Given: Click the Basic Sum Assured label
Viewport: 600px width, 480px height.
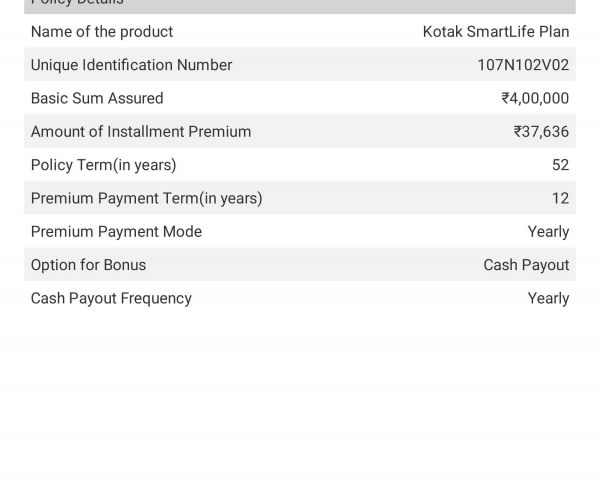Looking at the screenshot, I should tap(97, 98).
